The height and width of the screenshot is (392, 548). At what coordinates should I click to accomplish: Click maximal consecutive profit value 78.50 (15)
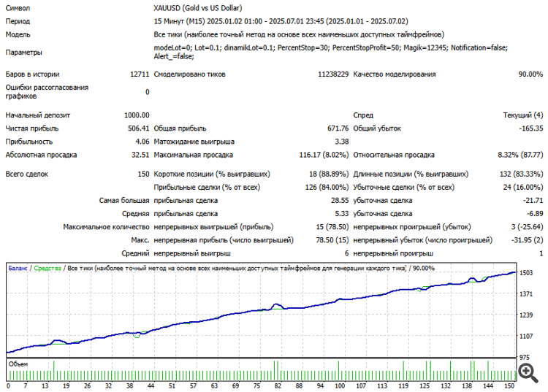[332, 240]
